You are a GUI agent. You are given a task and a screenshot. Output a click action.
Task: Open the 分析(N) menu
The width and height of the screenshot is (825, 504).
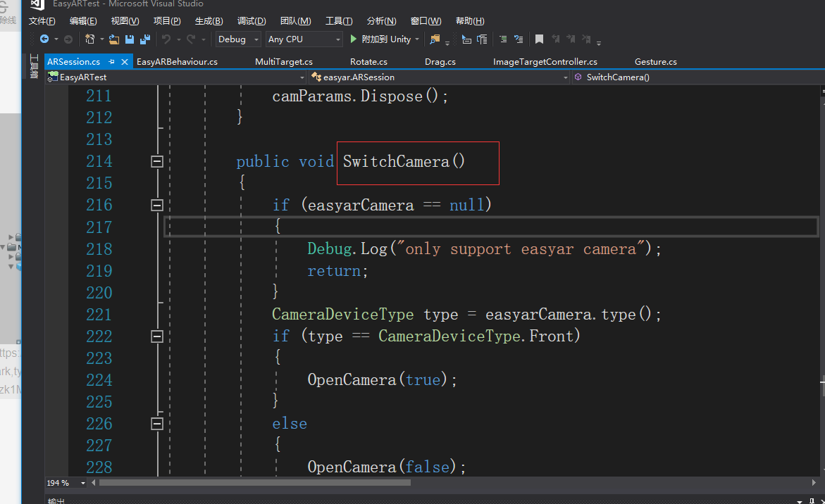coord(381,21)
